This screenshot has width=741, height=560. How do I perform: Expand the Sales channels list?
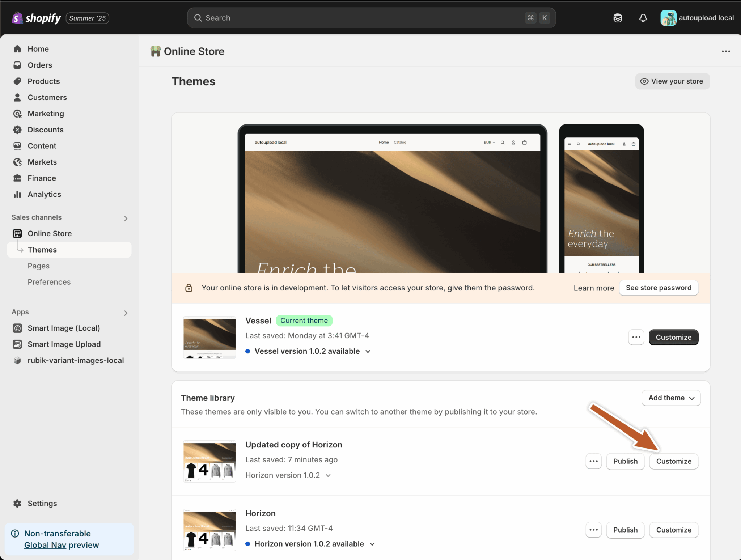point(126,218)
